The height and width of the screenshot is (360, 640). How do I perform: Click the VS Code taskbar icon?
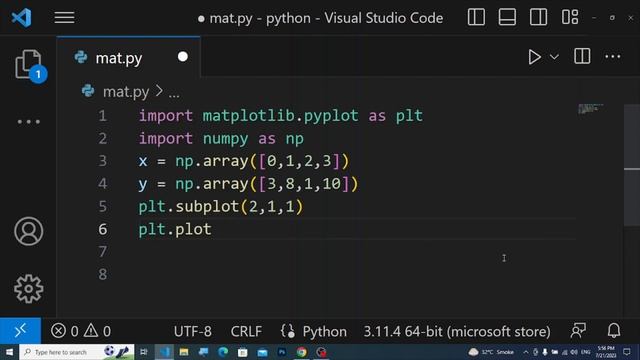[164, 352]
